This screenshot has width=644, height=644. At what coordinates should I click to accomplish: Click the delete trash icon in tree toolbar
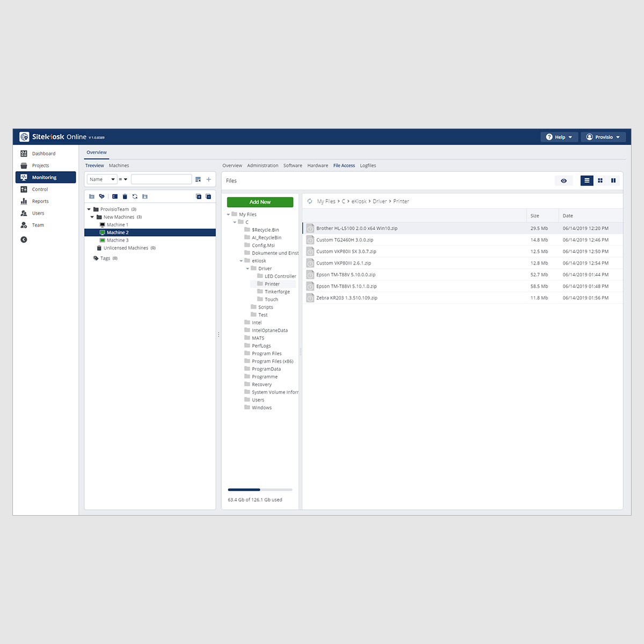[125, 196]
